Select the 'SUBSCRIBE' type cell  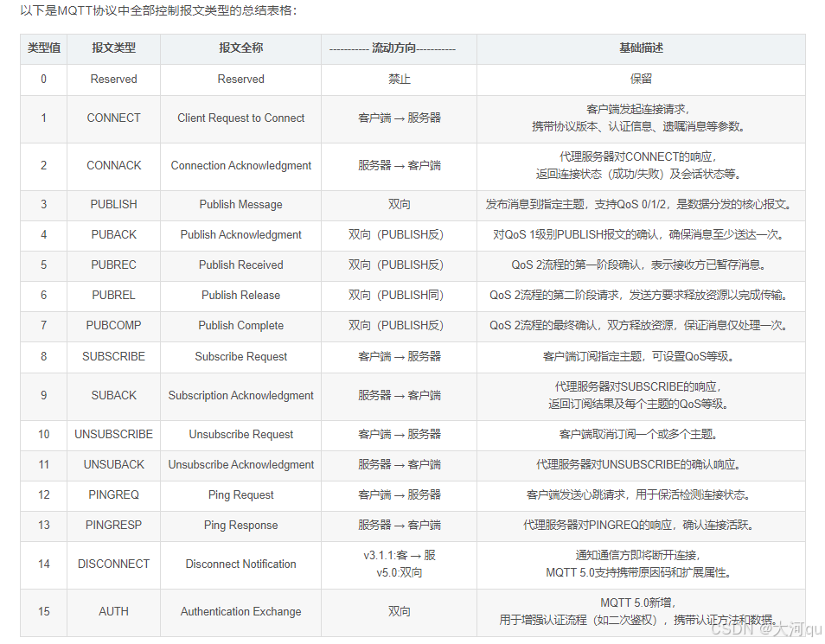point(113,356)
